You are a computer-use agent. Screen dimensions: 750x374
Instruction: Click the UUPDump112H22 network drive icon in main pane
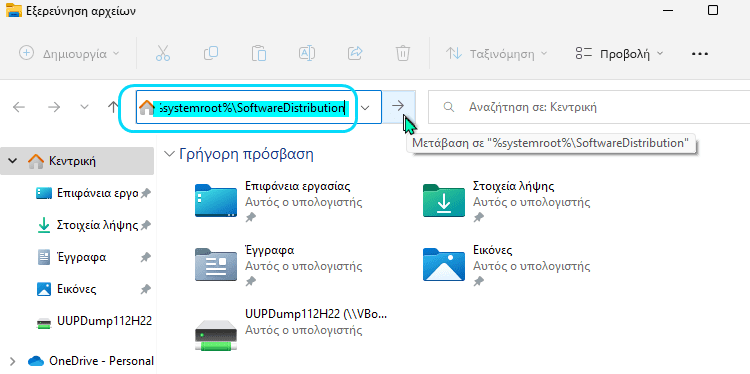click(216, 335)
